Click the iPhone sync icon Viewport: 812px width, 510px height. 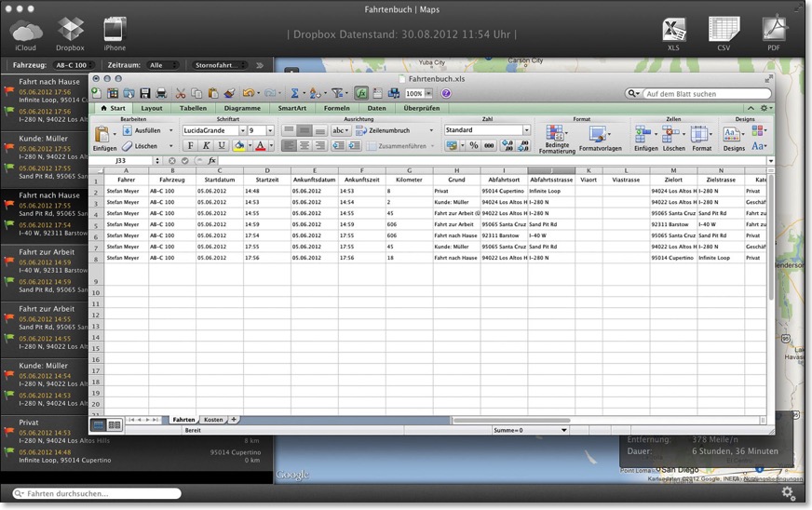pyautogui.click(x=115, y=34)
